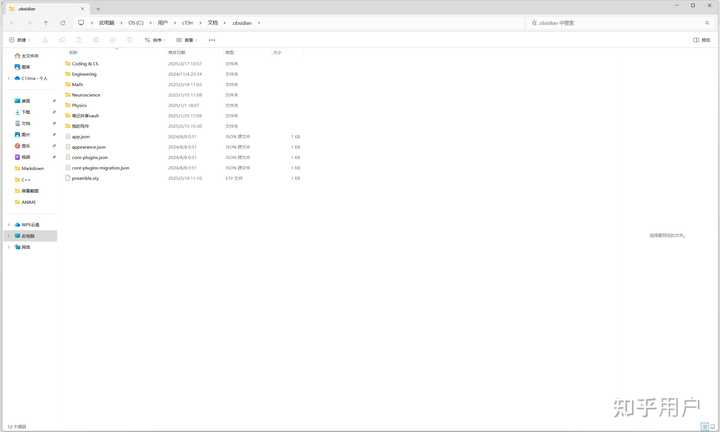Screen dimensions: 720x432
Task: Select the Physics folder
Action: pos(79,106)
